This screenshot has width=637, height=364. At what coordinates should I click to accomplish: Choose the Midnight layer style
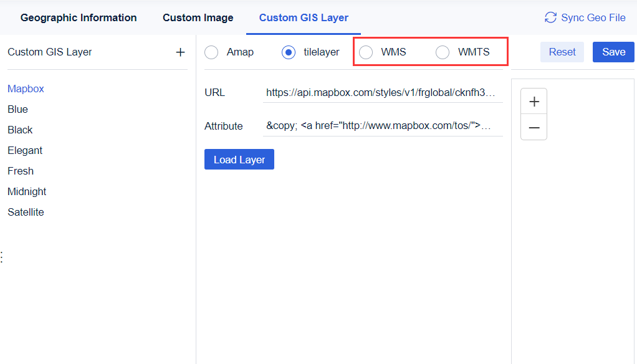27,191
